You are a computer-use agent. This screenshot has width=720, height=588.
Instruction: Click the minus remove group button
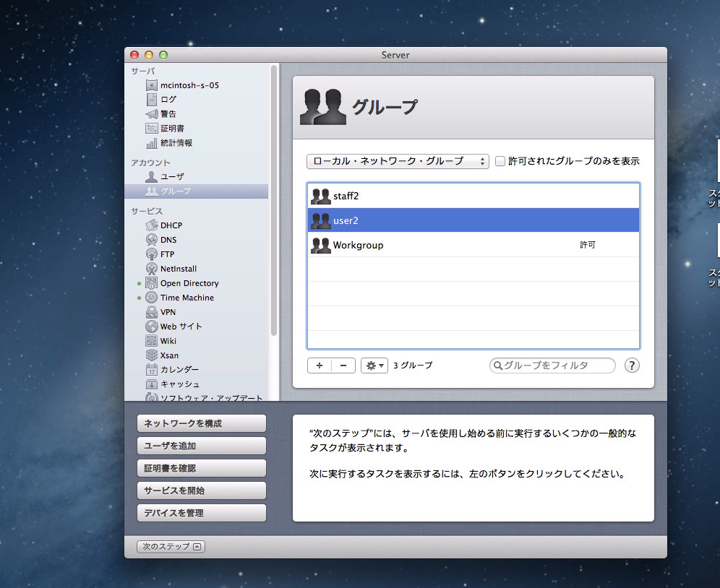[x=343, y=366]
